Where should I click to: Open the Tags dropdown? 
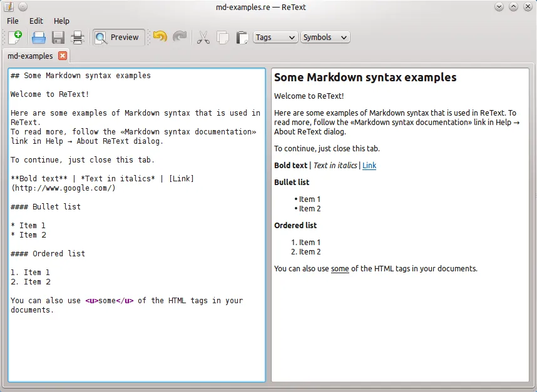tap(275, 37)
